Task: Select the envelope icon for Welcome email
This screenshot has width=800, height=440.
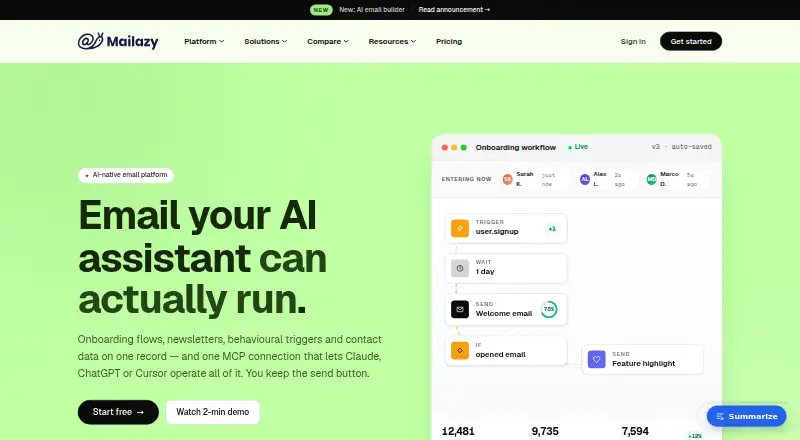Action: pos(460,309)
